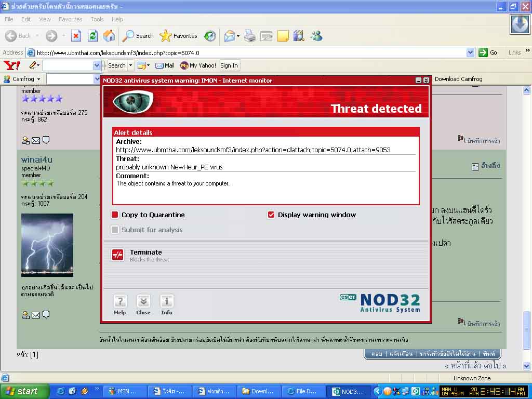This screenshot has width=532, height=399.
Task: Open the File menu
Action: 9,19
